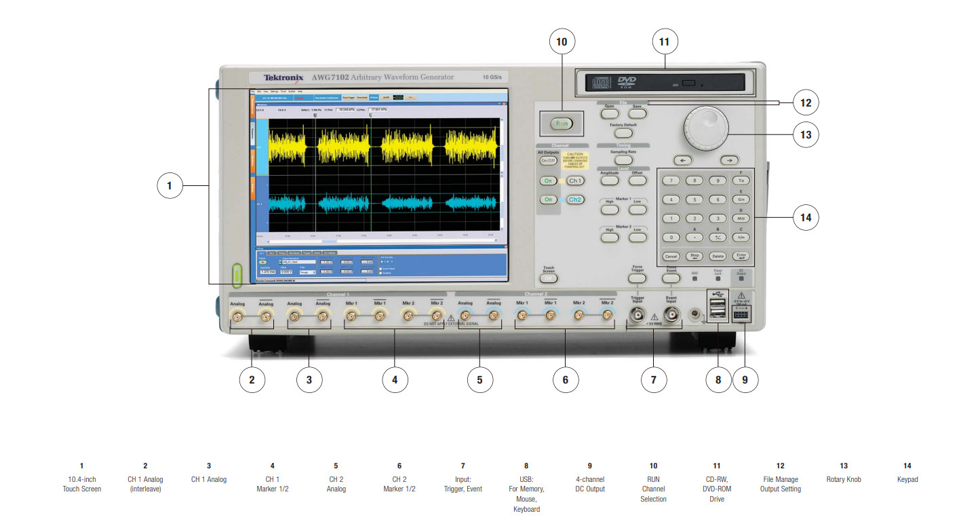Push the Marker 2 High button
This screenshot has width=980, height=524.
click(610, 238)
